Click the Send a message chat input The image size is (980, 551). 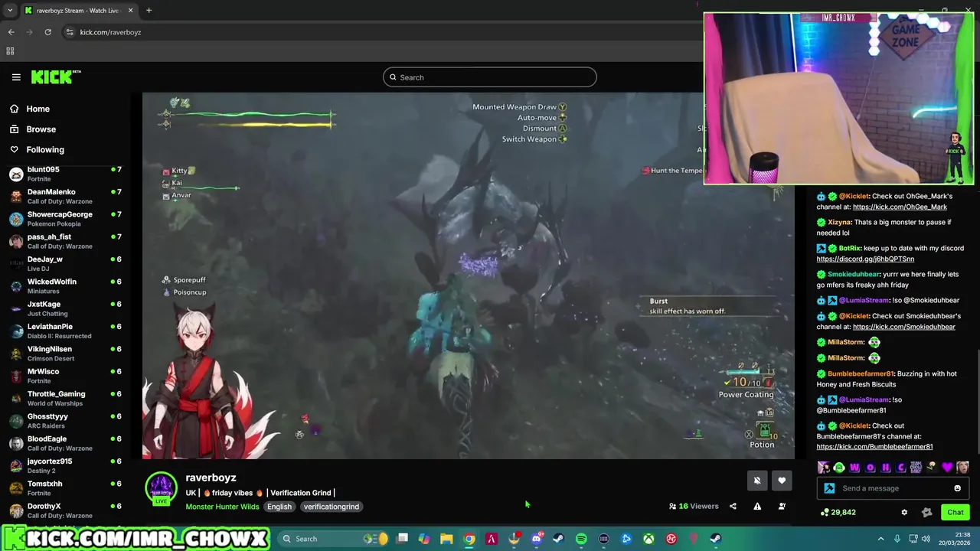click(892, 488)
